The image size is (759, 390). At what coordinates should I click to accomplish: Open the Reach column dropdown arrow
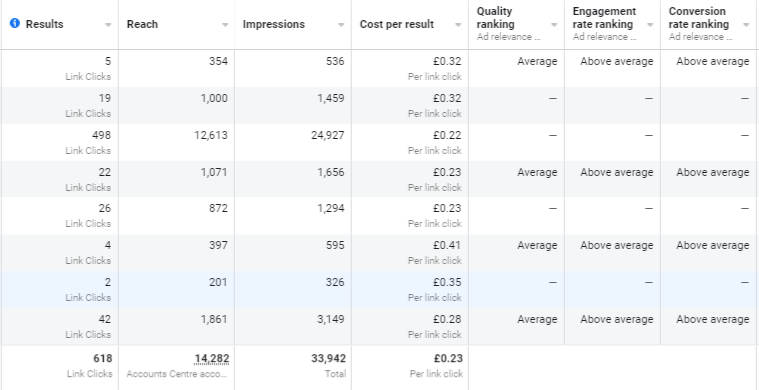[225, 25]
